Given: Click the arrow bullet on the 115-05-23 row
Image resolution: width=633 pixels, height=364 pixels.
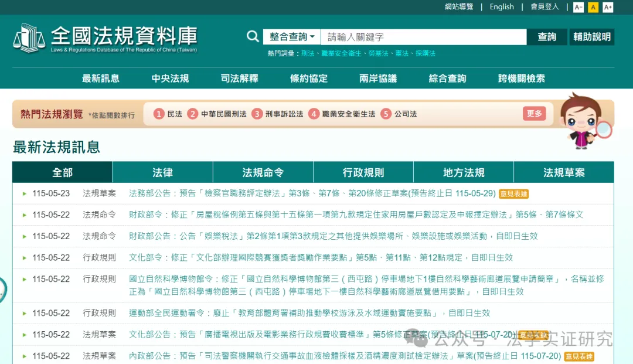Looking at the screenshot, I should click(24, 193).
